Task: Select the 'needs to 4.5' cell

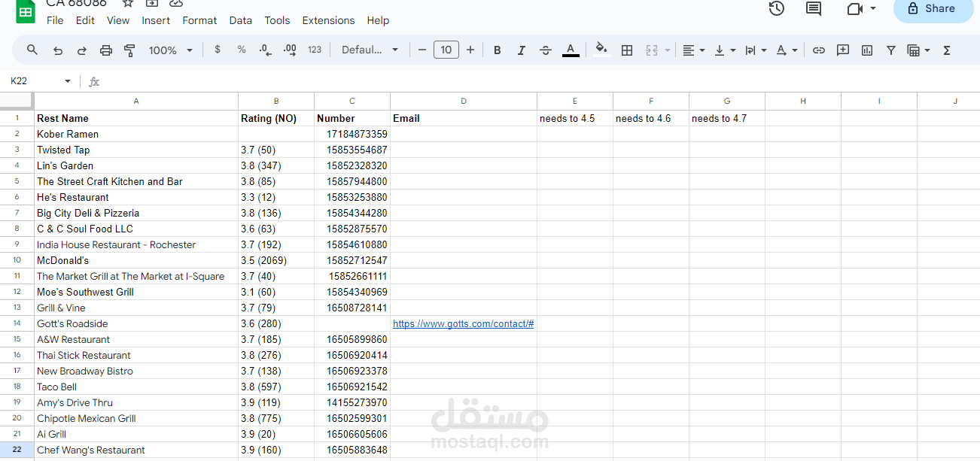Action: pyautogui.click(x=575, y=118)
